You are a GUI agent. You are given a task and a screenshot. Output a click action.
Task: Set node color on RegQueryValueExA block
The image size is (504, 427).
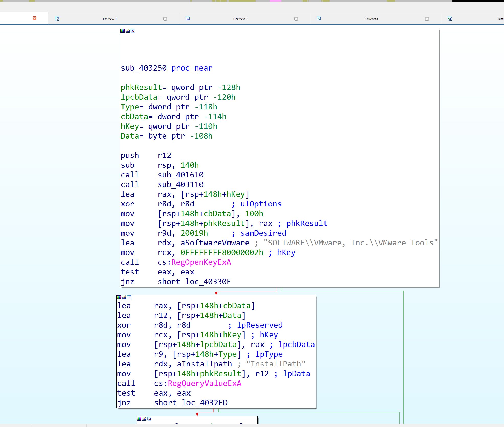(x=119, y=297)
